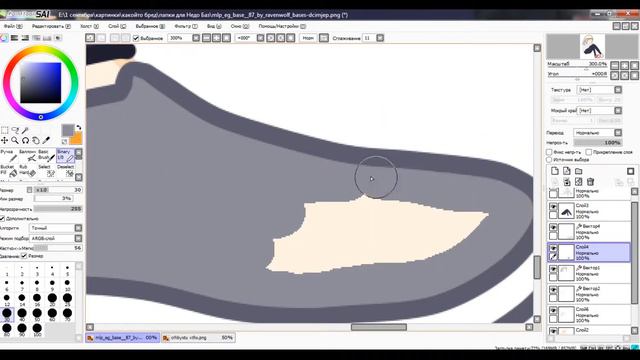The width and height of the screenshot is (640, 360).
Task: Adjust the Непрозрачность 255 brush slider
Action: click(x=58, y=209)
